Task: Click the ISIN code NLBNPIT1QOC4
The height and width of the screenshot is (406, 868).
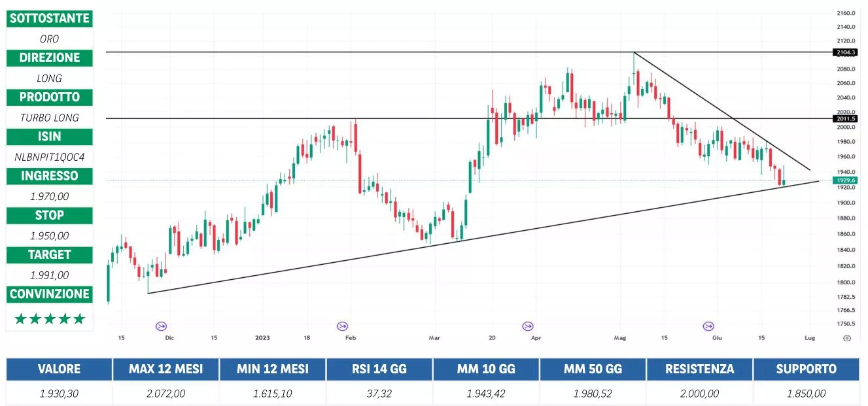Action: (x=50, y=157)
